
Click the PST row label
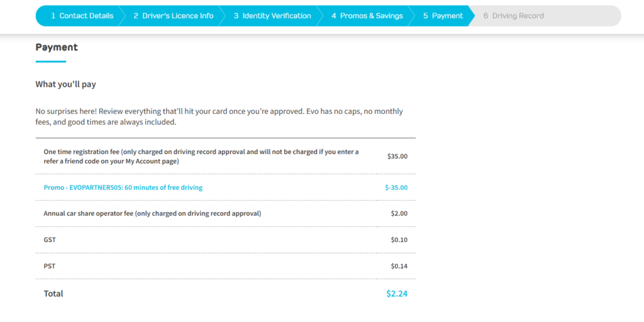point(49,266)
